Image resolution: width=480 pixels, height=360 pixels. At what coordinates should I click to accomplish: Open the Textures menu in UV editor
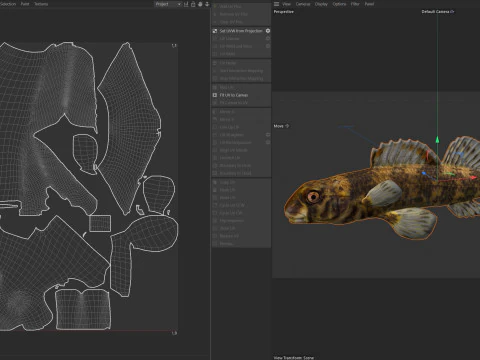[x=41, y=4]
